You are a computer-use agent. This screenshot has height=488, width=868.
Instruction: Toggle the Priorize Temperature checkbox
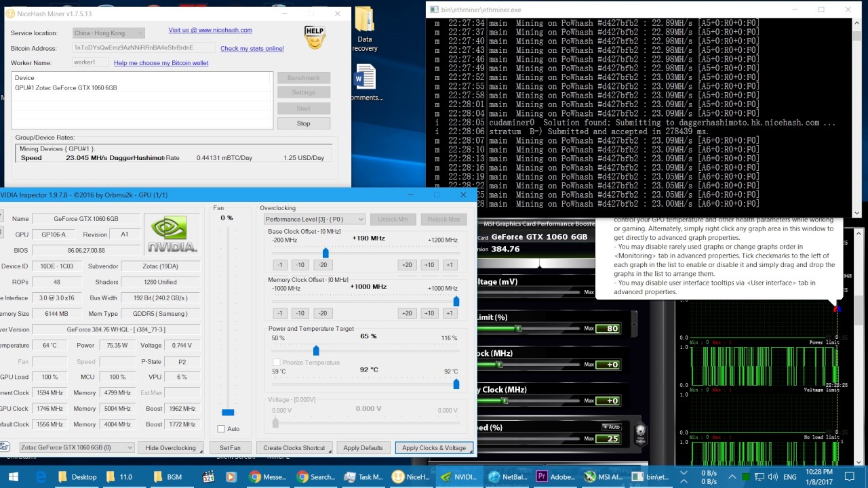point(277,363)
